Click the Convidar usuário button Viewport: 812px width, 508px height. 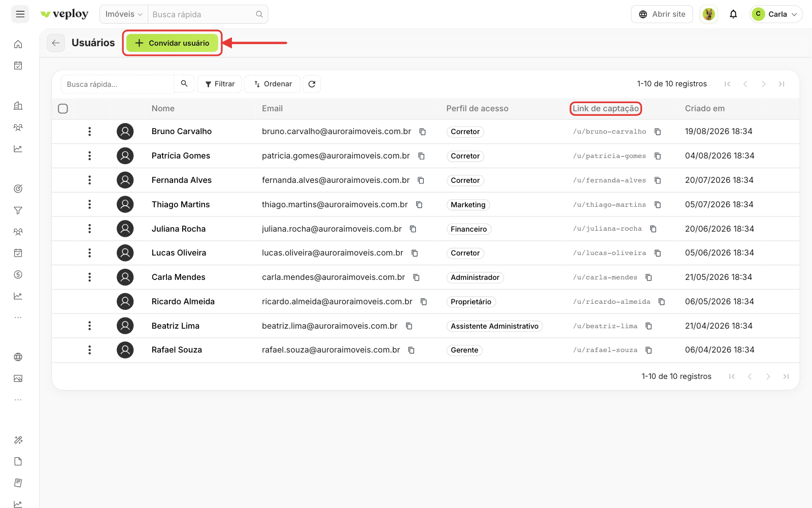(172, 43)
